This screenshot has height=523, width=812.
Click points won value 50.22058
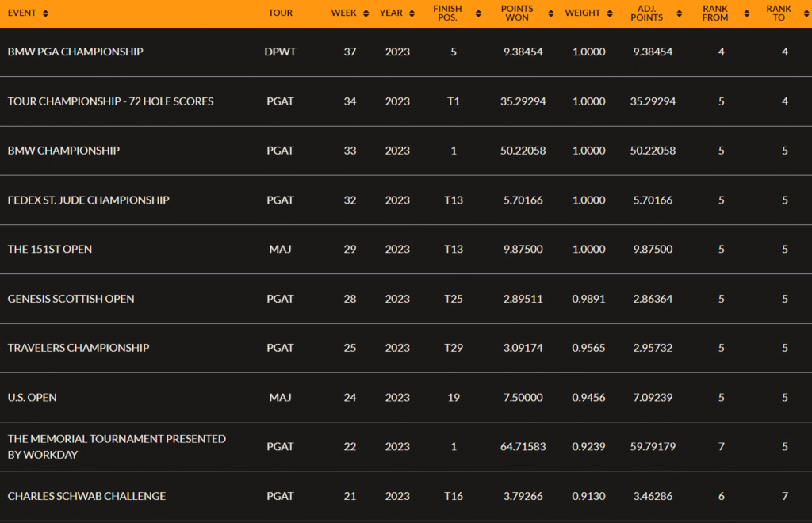523,151
